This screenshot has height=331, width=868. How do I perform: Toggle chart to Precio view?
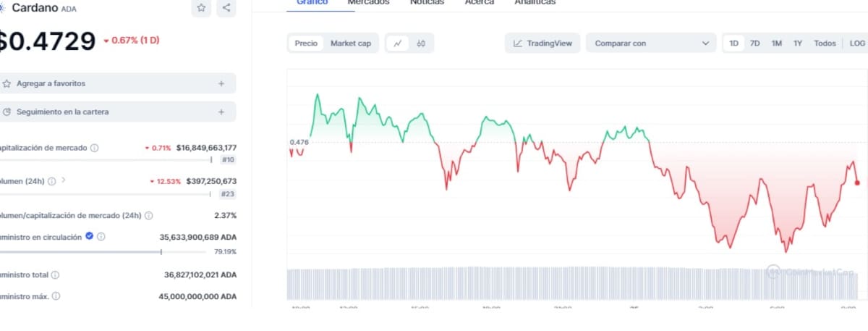(x=305, y=43)
